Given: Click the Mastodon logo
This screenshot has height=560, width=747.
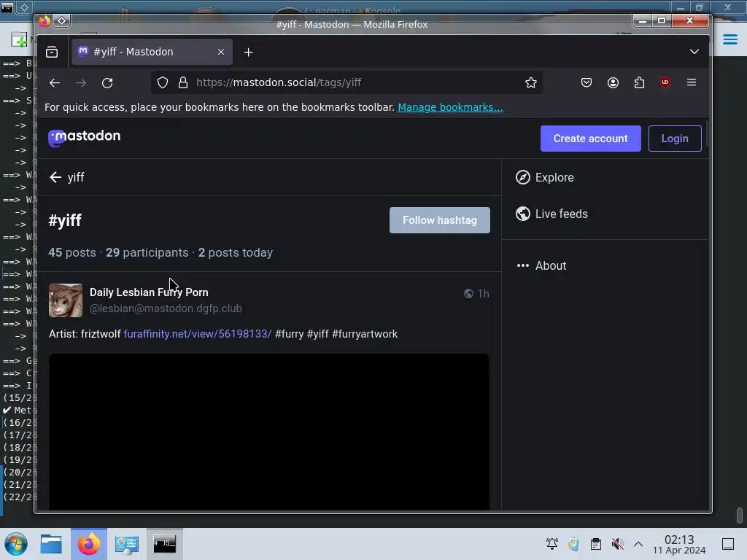Looking at the screenshot, I should tap(85, 137).
